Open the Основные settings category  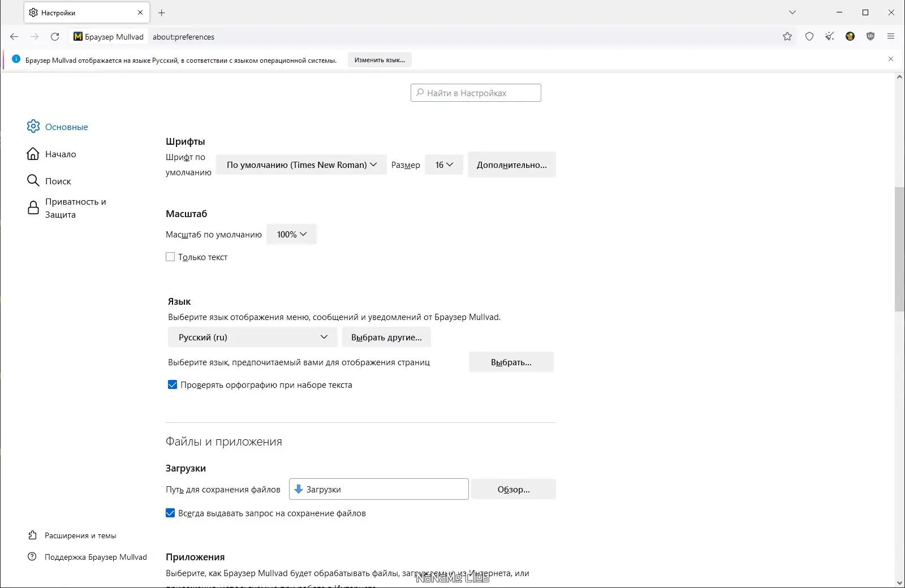58,127
